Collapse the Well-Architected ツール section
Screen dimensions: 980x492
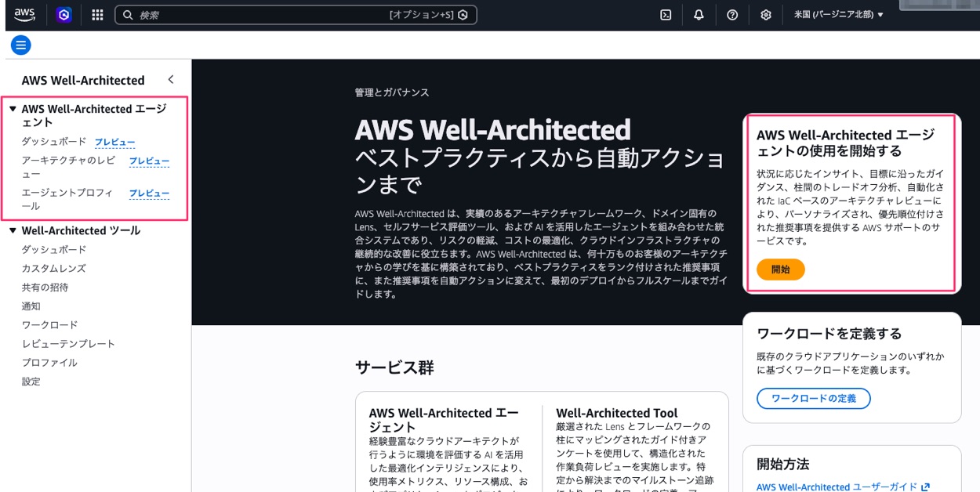(x=13, y=230)
